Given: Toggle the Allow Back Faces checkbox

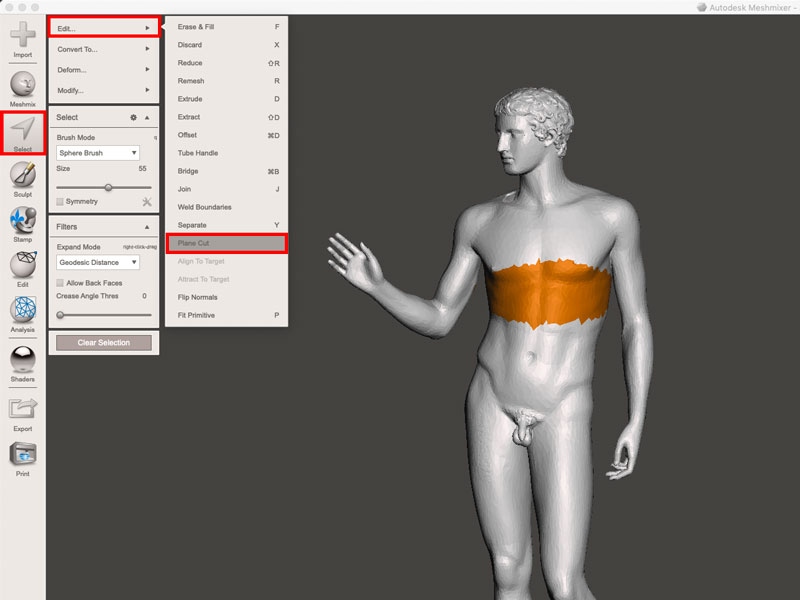Looking at the screenshot, I should pos(60,283).
